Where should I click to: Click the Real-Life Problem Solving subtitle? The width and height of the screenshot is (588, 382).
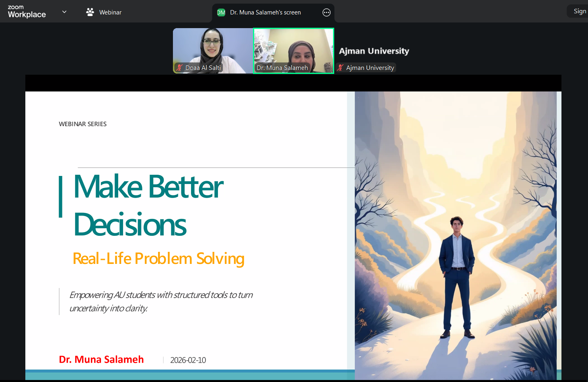click(x=158, y=258)
